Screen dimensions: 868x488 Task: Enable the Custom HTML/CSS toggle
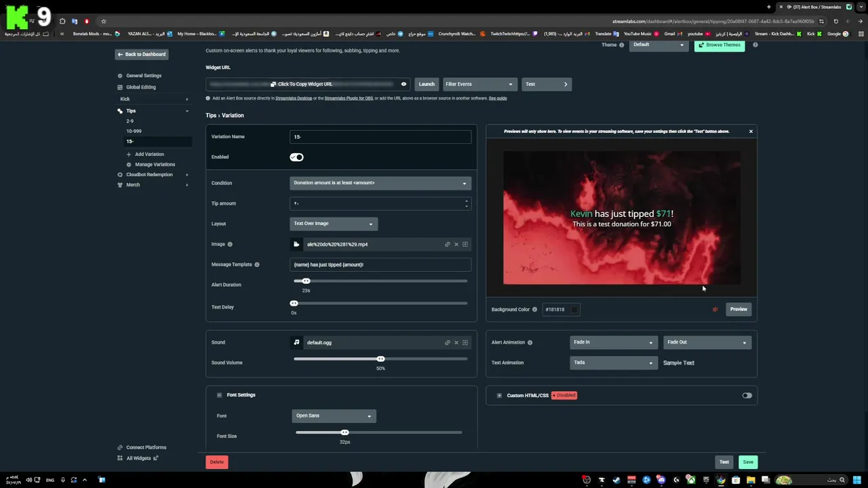click(x=747, y=396)
